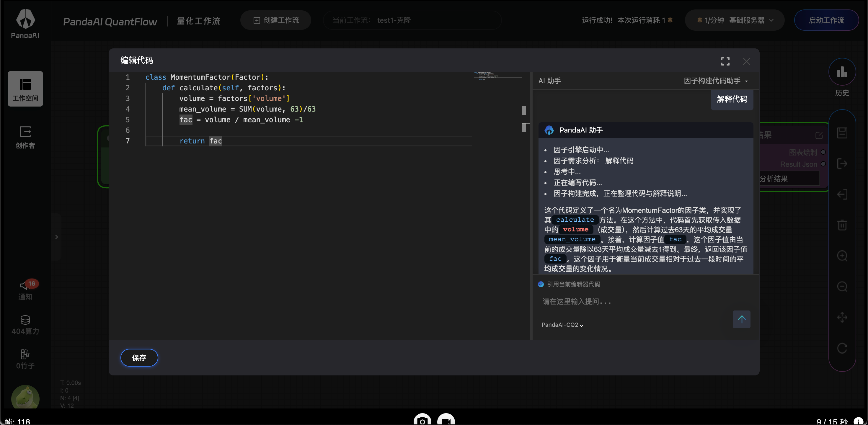Click the 当前工作流 name field

412,20
